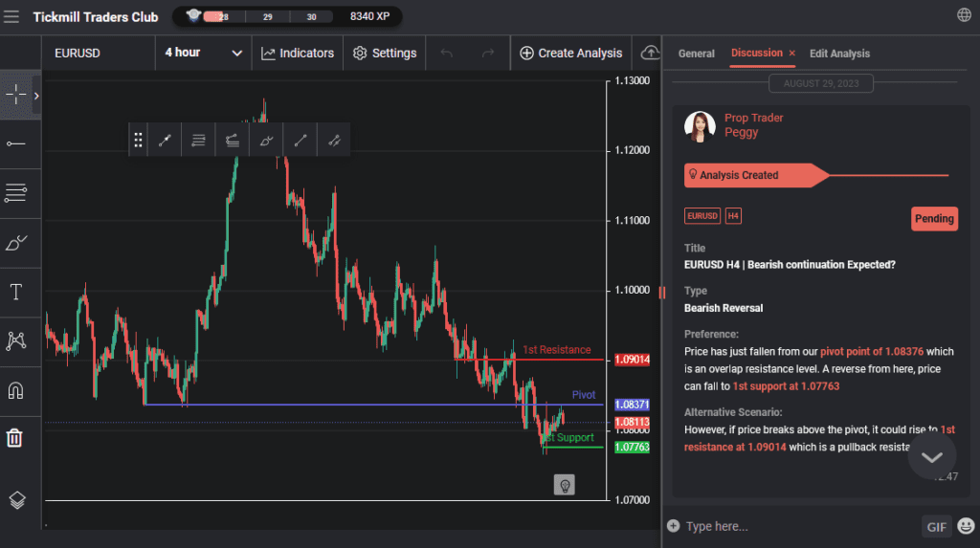
Task: Click the 1.07763 support price label
Action: tap(632, 447)
